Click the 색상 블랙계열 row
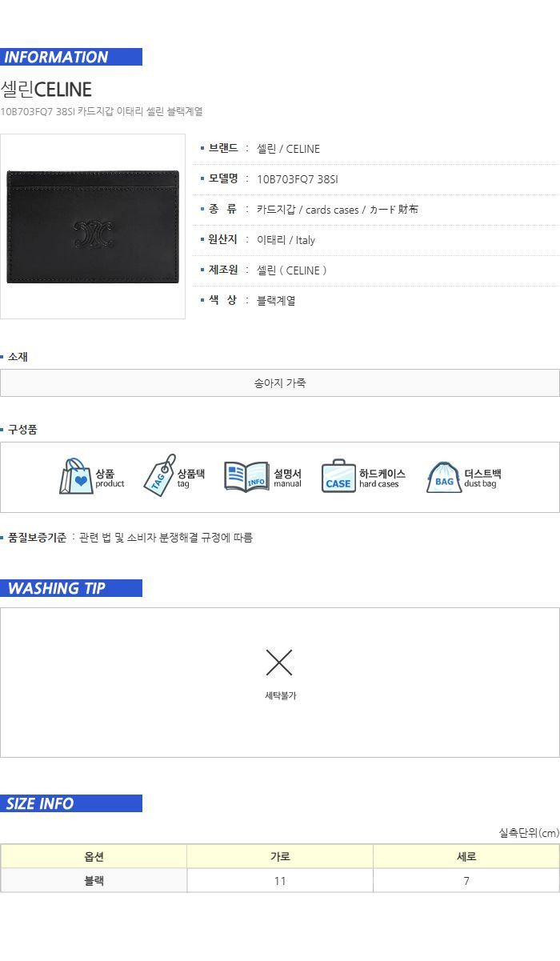The height and width of the screenshot is (961, 560). coord(376,301)
